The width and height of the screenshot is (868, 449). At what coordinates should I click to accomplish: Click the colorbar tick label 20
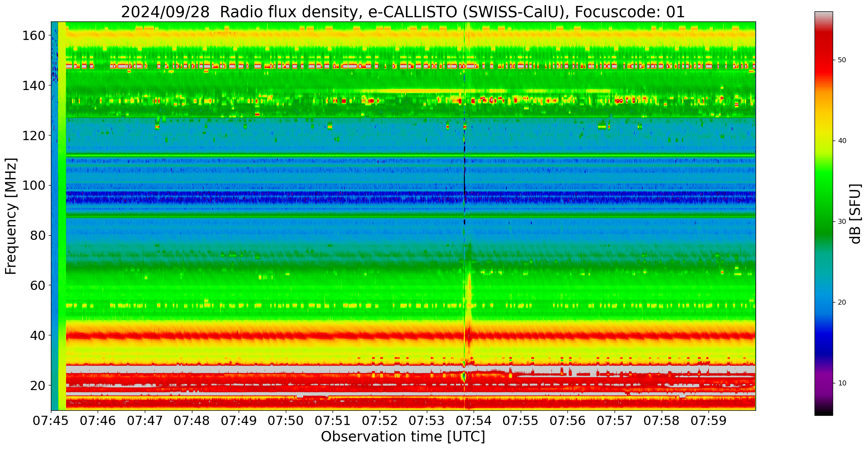pyautogui.click(x=842, y=303)
